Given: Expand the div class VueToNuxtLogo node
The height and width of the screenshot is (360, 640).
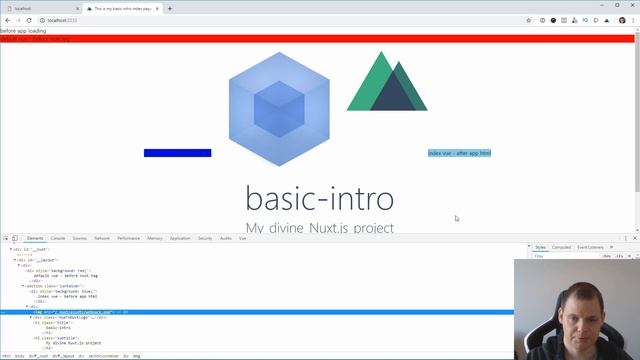Looking at the screenshot, I should (x=31, y=317).
